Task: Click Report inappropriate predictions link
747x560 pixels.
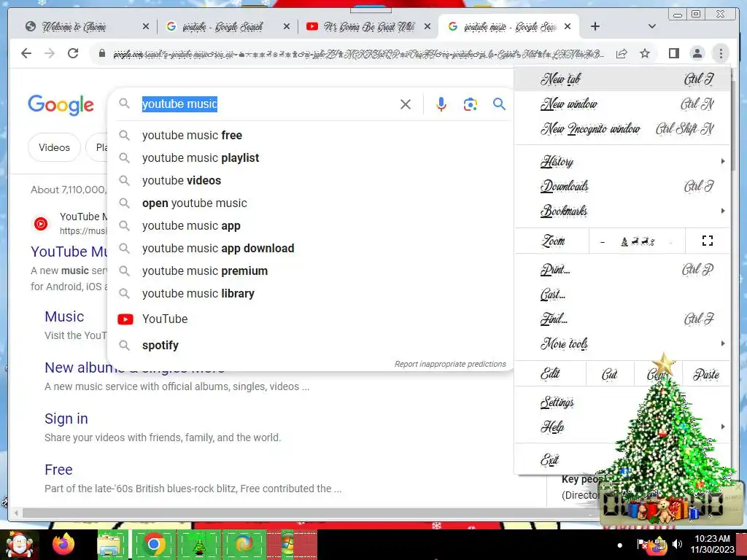Action: [x=450, y=364]
